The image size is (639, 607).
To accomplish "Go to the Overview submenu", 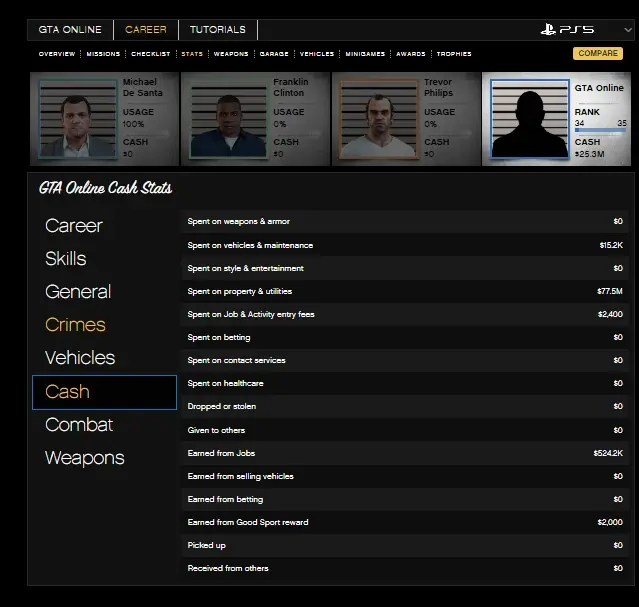I will click(x=57, y=54).
